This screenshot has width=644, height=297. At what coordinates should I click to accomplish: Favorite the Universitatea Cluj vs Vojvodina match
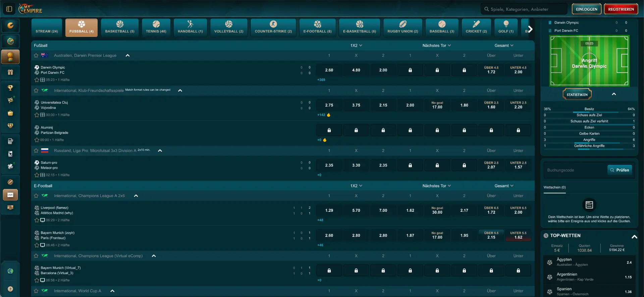pyautogui.click(x=37, y=115)
